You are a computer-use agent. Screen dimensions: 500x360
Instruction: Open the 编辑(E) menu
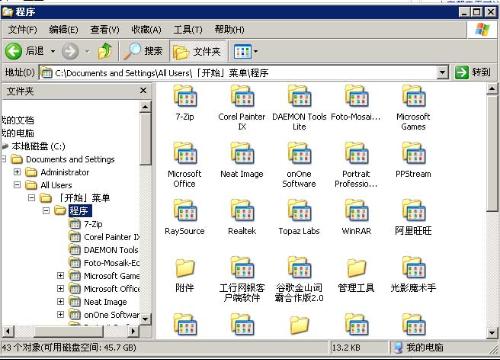pos(64,30)
